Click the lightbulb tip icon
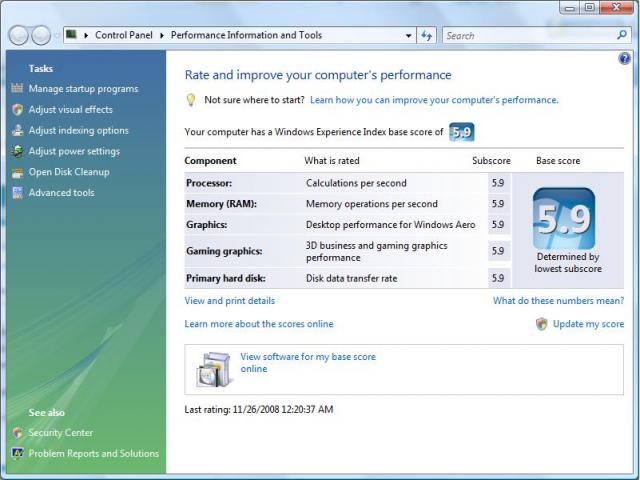 191,100
